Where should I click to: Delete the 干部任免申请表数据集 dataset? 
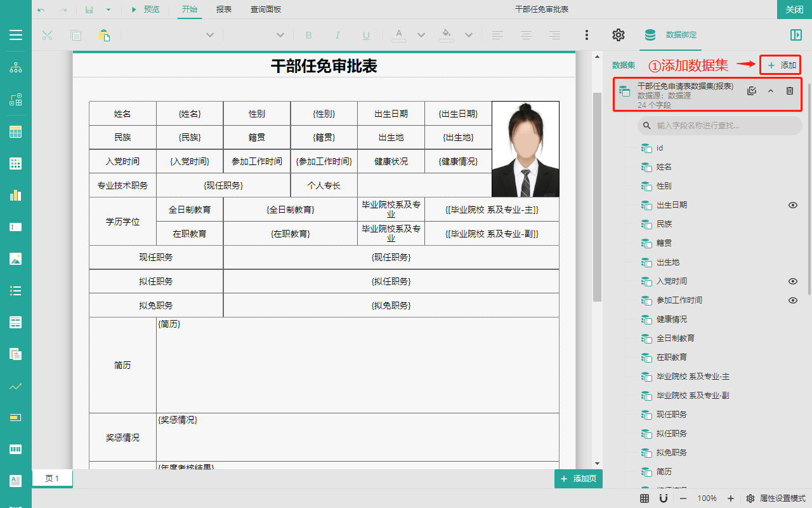coord(790,91)
